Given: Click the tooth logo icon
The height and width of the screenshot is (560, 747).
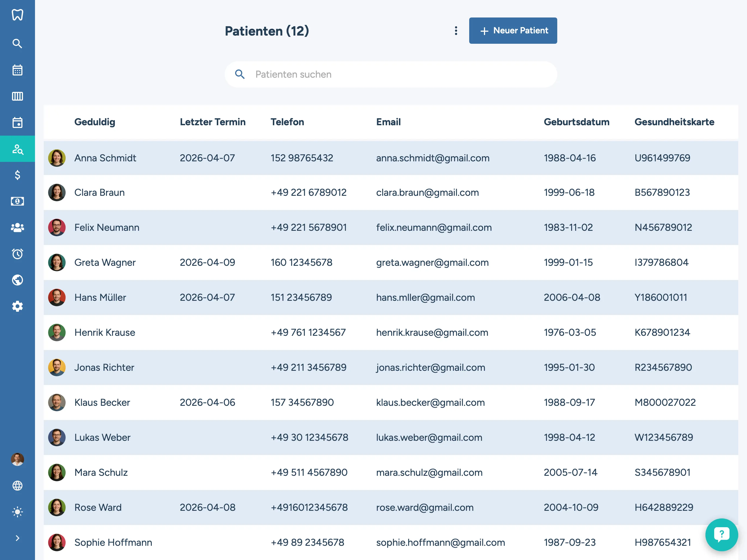Looking at the screenshot, I should [x=17, y=15].
